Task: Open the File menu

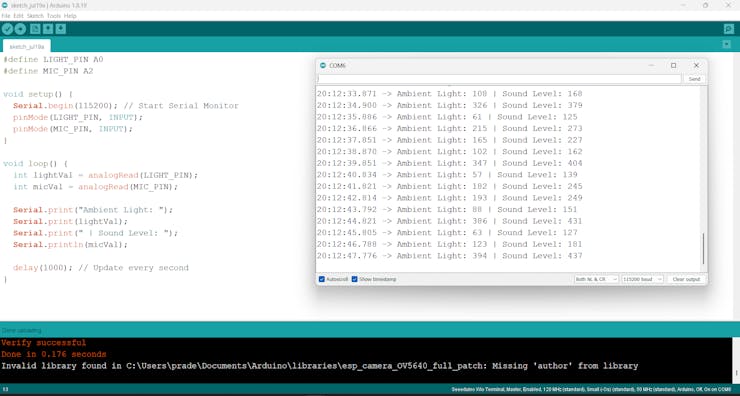Action: 6,16
